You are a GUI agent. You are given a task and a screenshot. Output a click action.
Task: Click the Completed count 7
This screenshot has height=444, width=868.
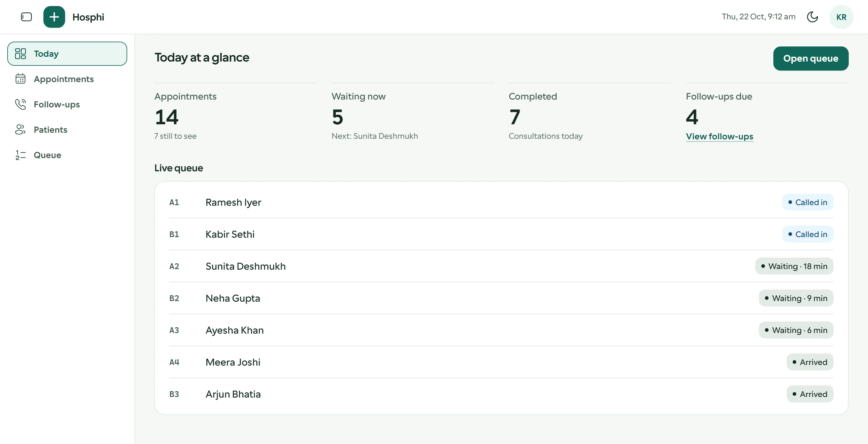pos(514,117)
